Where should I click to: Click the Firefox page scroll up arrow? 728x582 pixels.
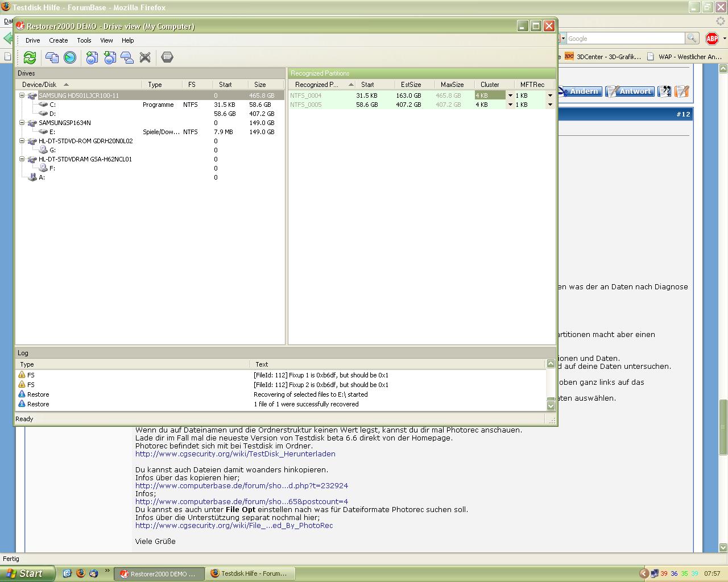(x=723, y=69)
